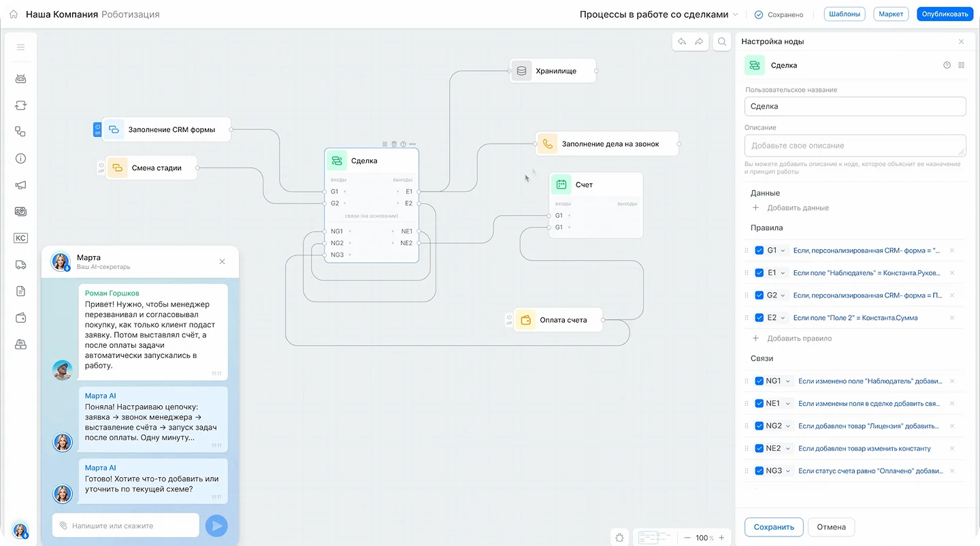The height and width of the screenshot is (546, 980).
Task: Open canvas search magnifier icon
Action: (x=722, y=42)
